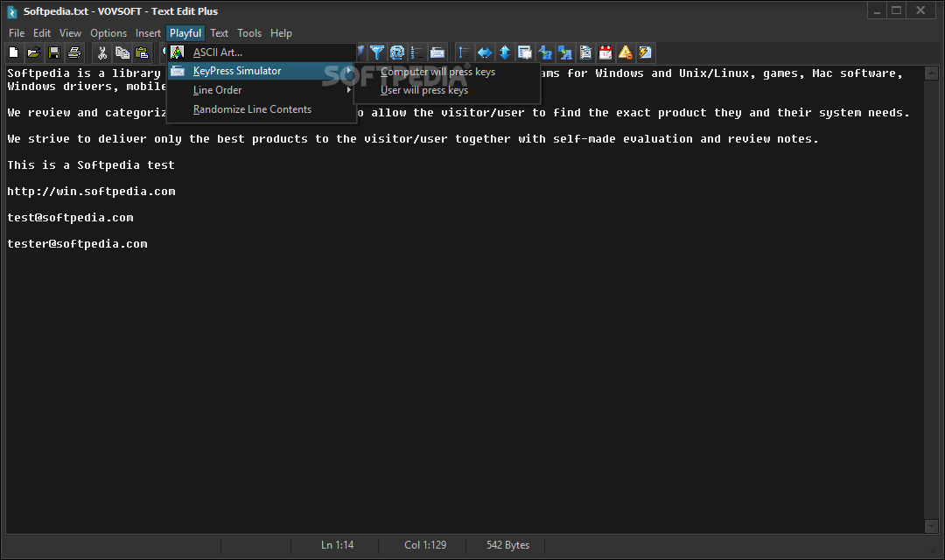Select the KeyPress Simulator menu entry
This screenshot has height=560, width=945.
262,71
